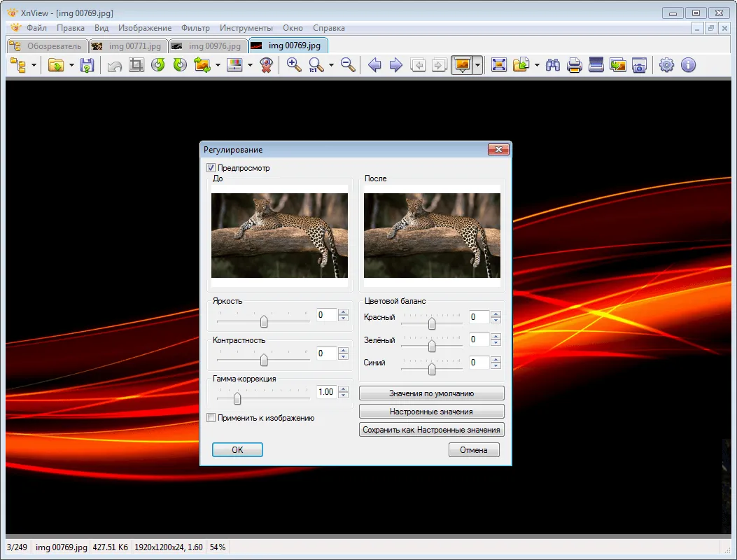The height and width of the screenshot is (560, 737).
Task: Click the Save As floppy disk icon
Action: pyautogui.click(x=87, y=65)
